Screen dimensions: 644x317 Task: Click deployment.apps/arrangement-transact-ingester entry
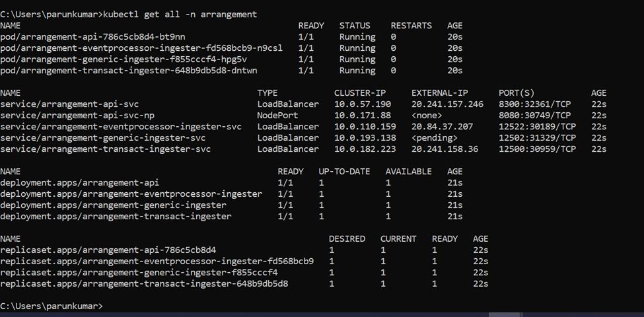coord(116,216)
